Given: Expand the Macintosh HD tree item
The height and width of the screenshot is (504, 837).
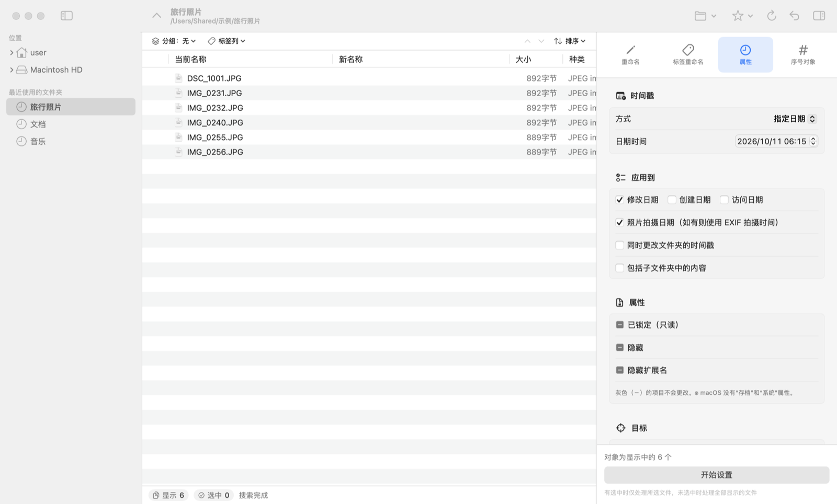Looking at the screenshot, I should click(12, 70).
